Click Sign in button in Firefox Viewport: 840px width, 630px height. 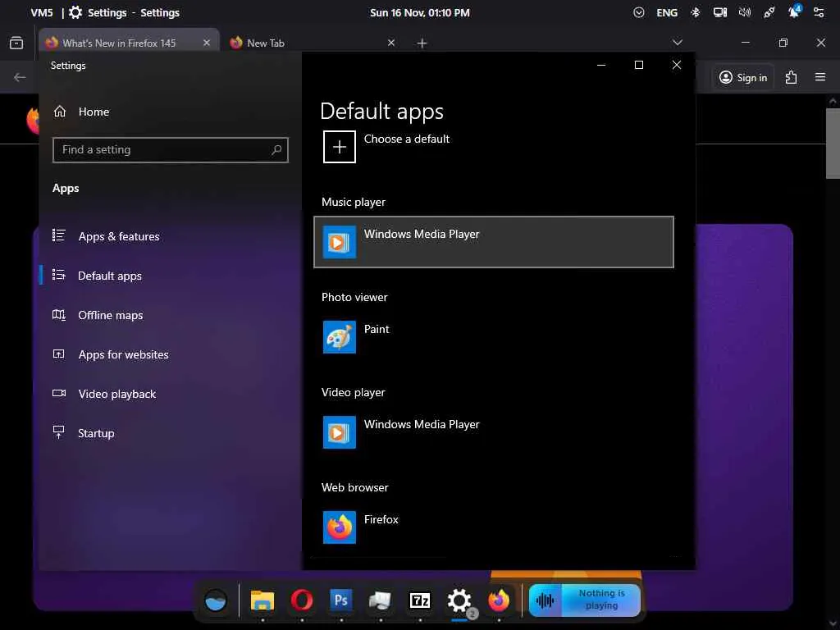[743, 78]
